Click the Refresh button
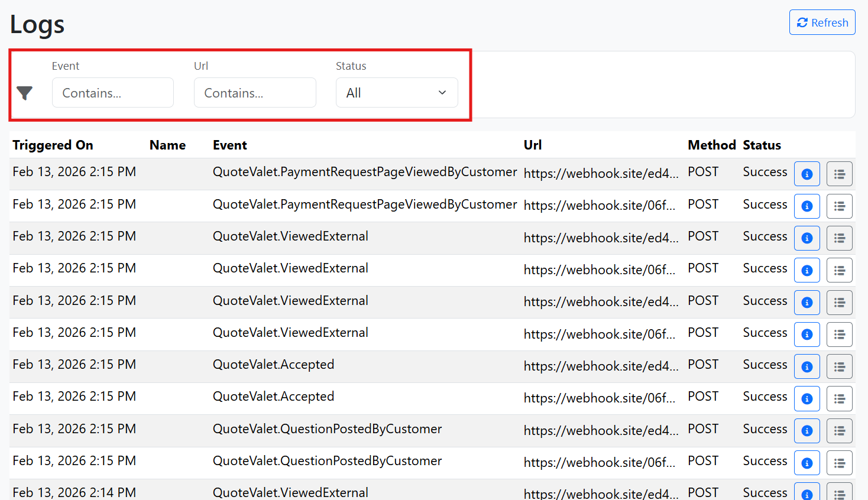The image size is (868, 500). coord(822,22)
